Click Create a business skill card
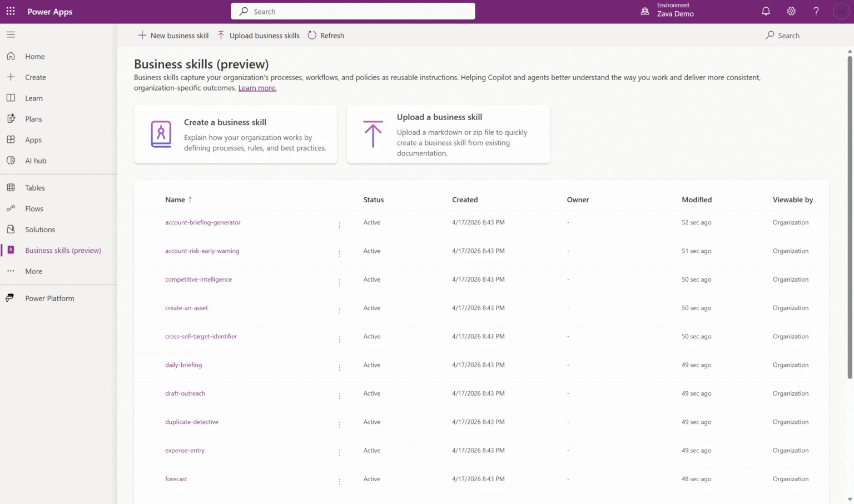 pos(236,134)
